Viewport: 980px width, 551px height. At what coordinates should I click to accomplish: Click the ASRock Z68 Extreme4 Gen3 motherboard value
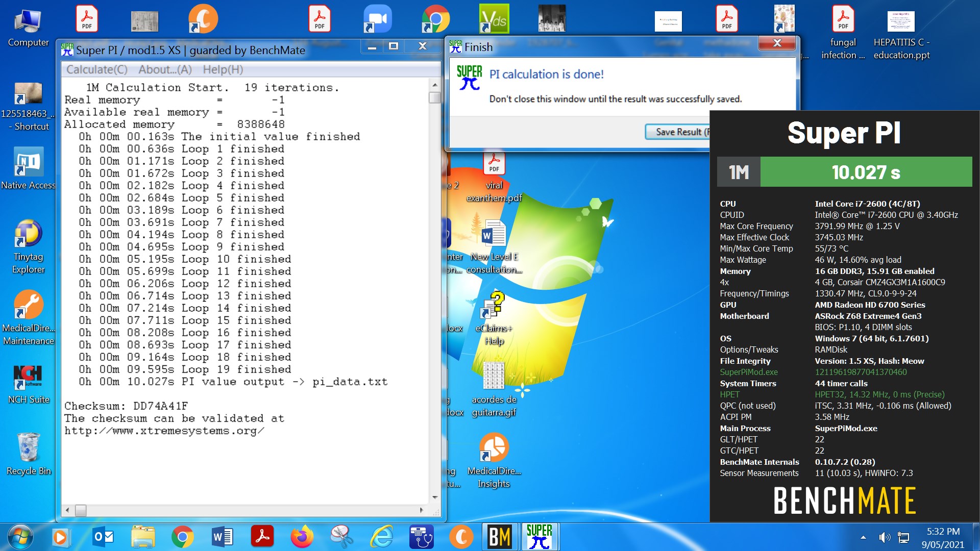coord(868,316)
